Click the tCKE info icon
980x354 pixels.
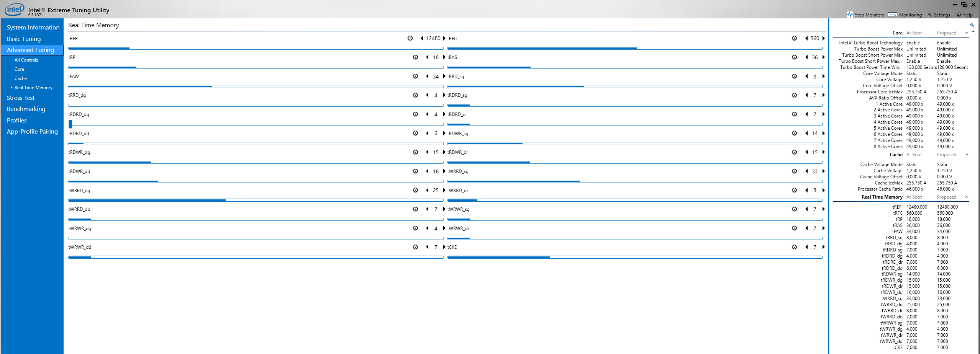(x=794, y=247)
